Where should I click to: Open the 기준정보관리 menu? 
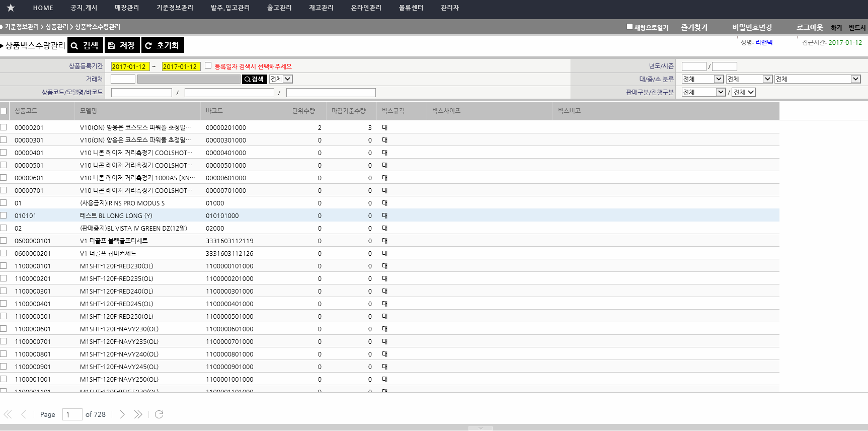coord(175,8)
